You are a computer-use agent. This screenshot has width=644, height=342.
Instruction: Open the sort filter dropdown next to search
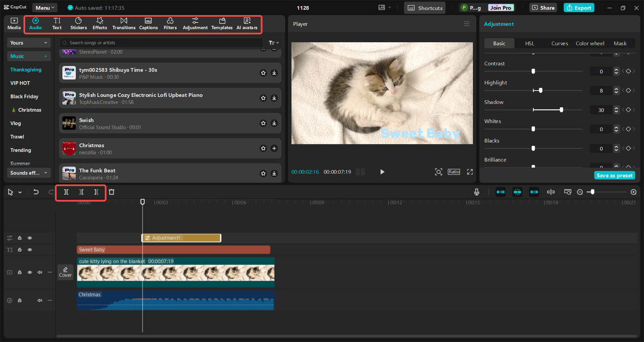pyautogui.click(x=274, y=43)
